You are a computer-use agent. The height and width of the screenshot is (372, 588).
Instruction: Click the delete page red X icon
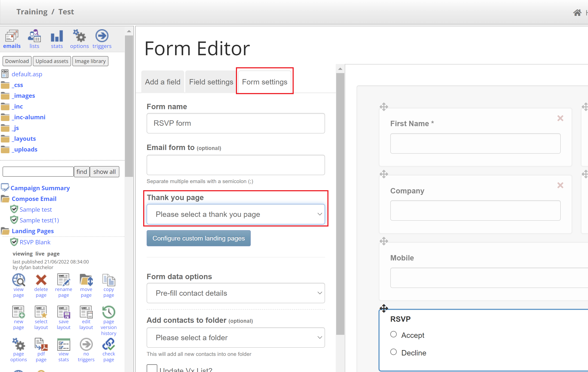tap(41, 280)
